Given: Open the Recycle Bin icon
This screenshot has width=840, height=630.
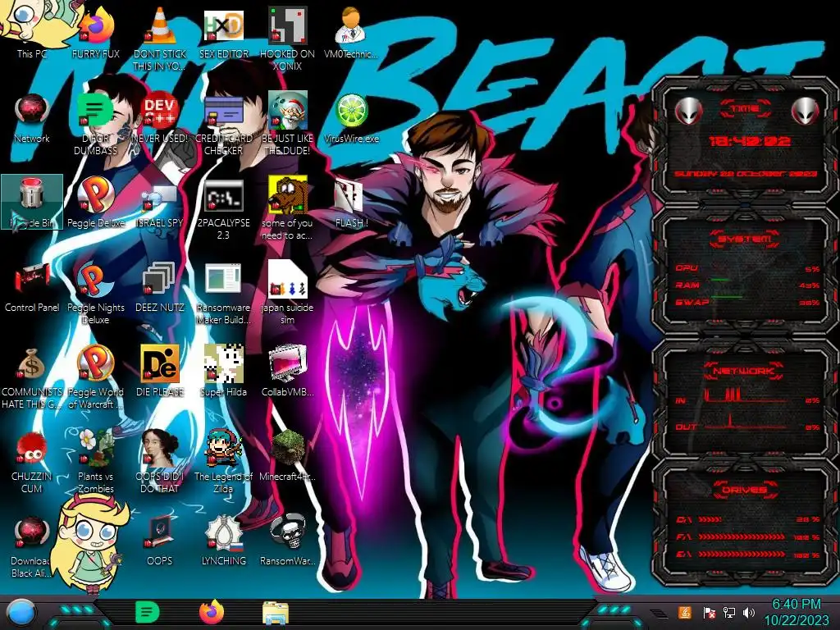Looking at the screenshot, I should point(32,202).
